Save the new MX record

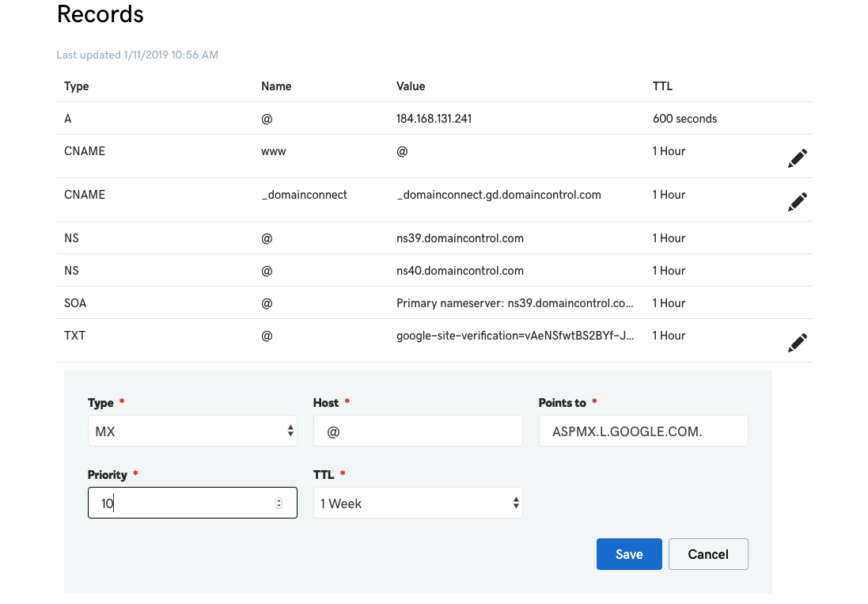click(629, 554)
